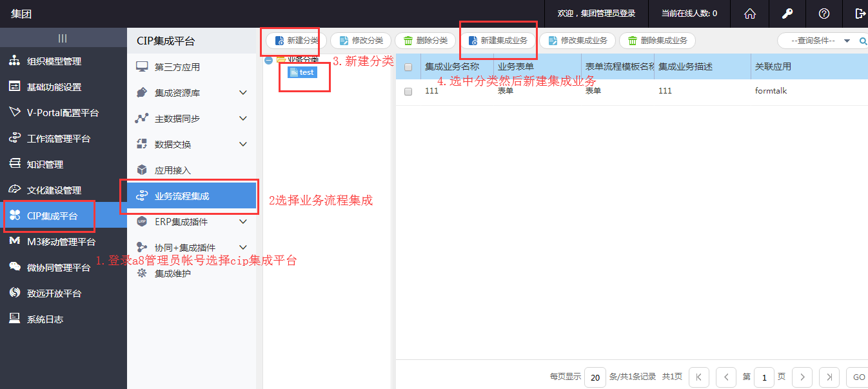Screen dimensions: 868x389
Task: Collapse the 业务分类 tree root node
Action: pos(268,61)
